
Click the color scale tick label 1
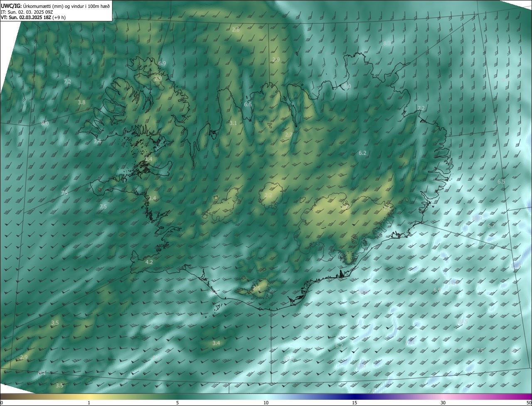[89, 403]
